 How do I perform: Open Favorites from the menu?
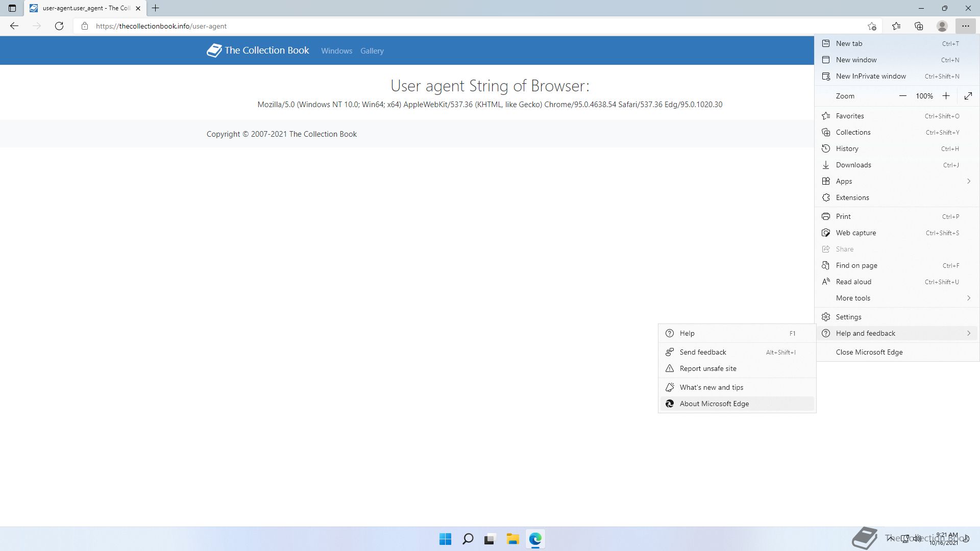(897, 116)
